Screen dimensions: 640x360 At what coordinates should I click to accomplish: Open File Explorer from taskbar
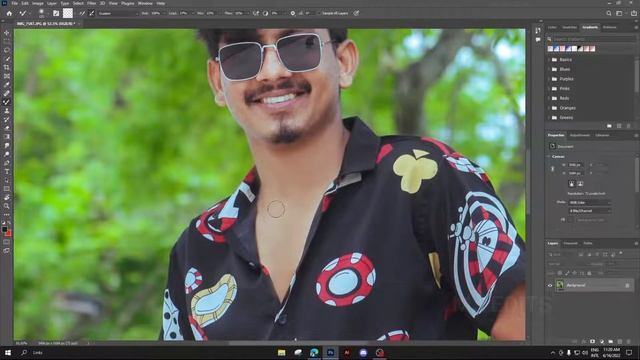(282, 353)
